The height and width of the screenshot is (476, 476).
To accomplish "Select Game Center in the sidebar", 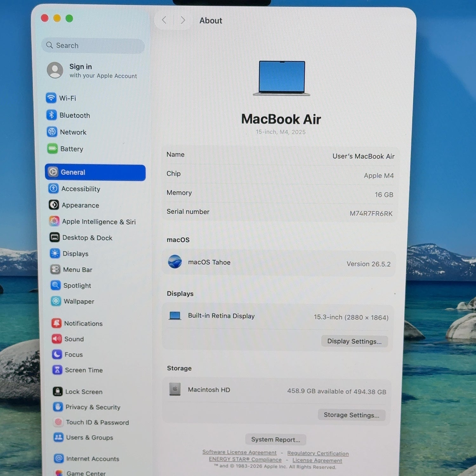I will tap(81, 473).
